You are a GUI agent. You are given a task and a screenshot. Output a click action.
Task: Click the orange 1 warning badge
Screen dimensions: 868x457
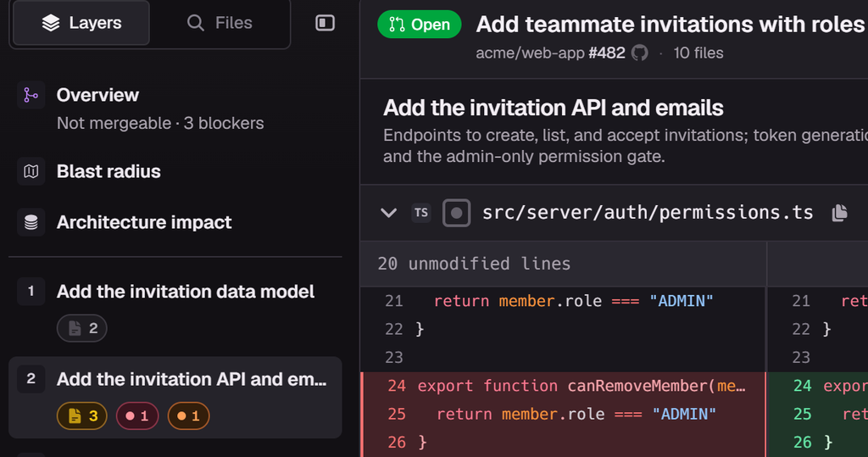tap(188, 416)
